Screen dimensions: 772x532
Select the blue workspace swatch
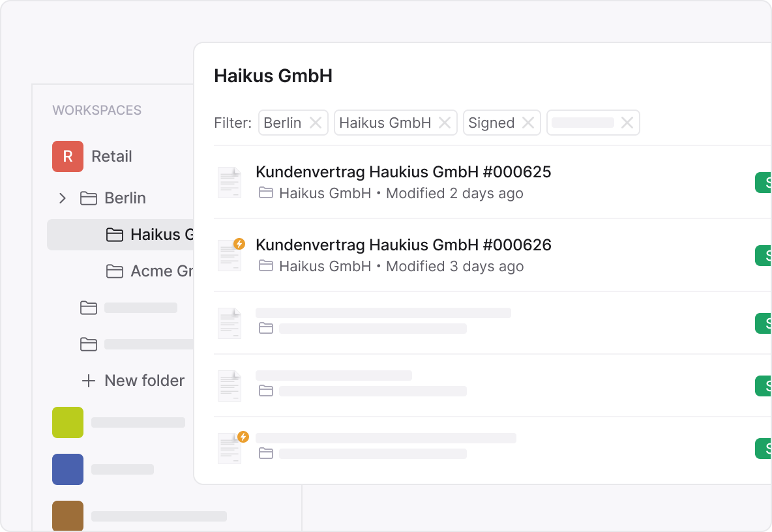click(x=68, y=469)
